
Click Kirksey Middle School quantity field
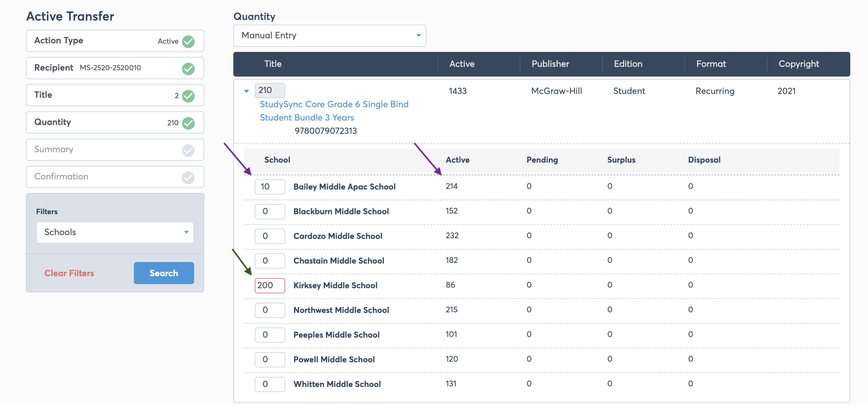(270, 285)
